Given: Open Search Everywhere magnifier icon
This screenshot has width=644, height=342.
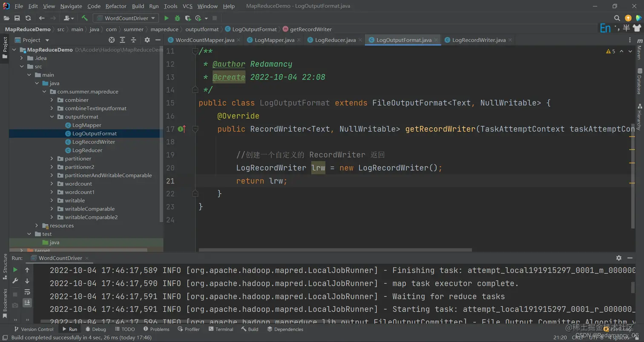Looking at the screenshot, I should [x=617, y=18].
